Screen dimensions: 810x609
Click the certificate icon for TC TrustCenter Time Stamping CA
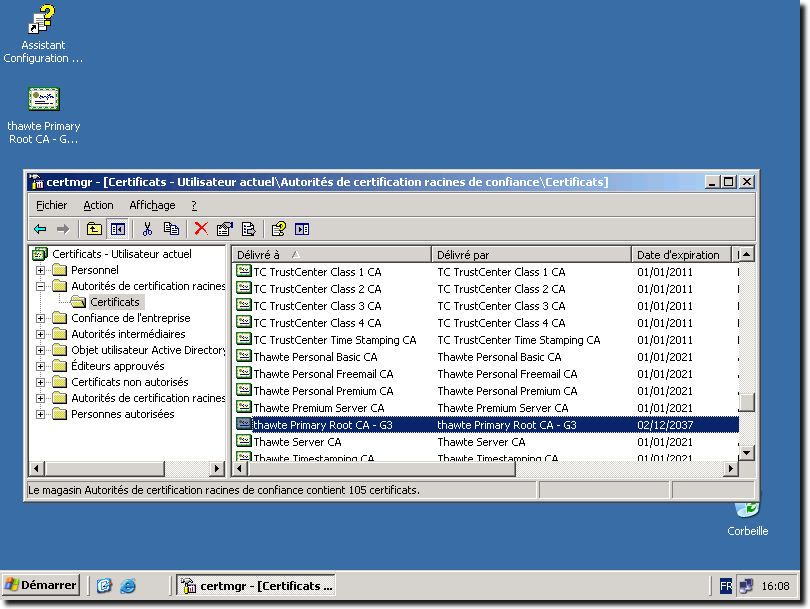(x=244, y=339)
